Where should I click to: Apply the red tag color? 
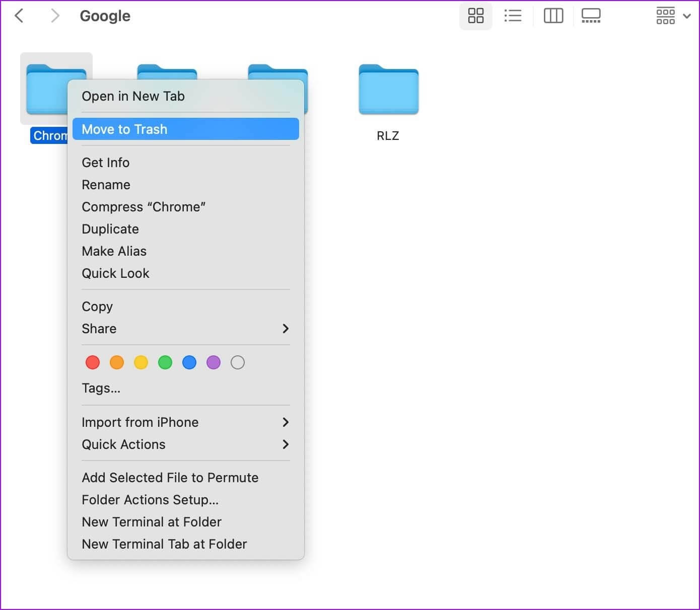[93, 362]
